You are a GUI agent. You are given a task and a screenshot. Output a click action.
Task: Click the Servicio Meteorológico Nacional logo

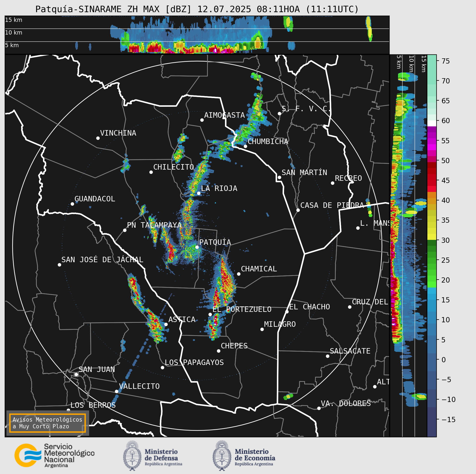55,455
